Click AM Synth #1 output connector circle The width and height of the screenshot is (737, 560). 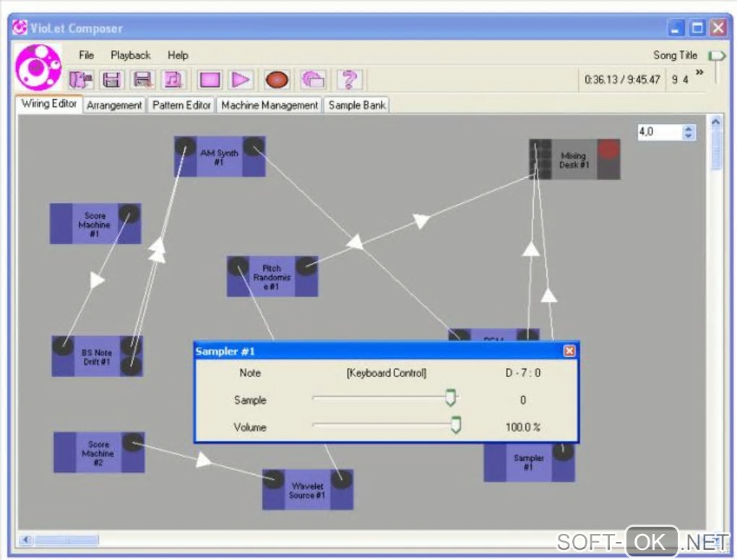pyautogui.click(x=254, y=146)
